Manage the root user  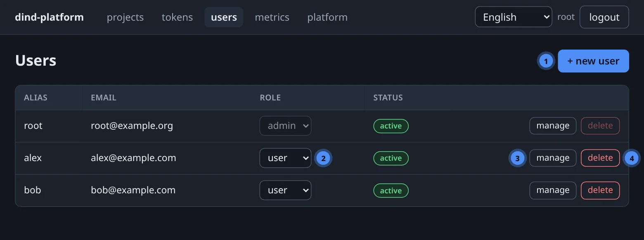pos(553,126)
